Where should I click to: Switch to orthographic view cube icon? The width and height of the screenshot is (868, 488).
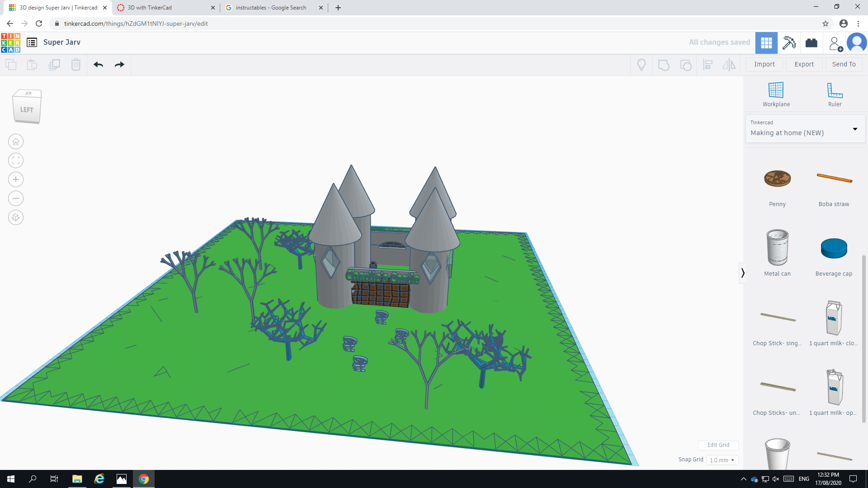[16, 218]
